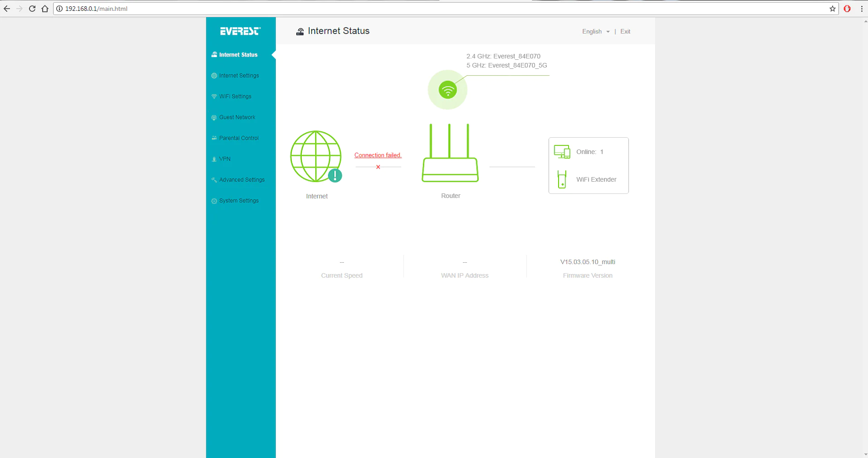Open the browser three-dot menu
This screenshot has height=458, width=868.
click(x=861, y=9)
